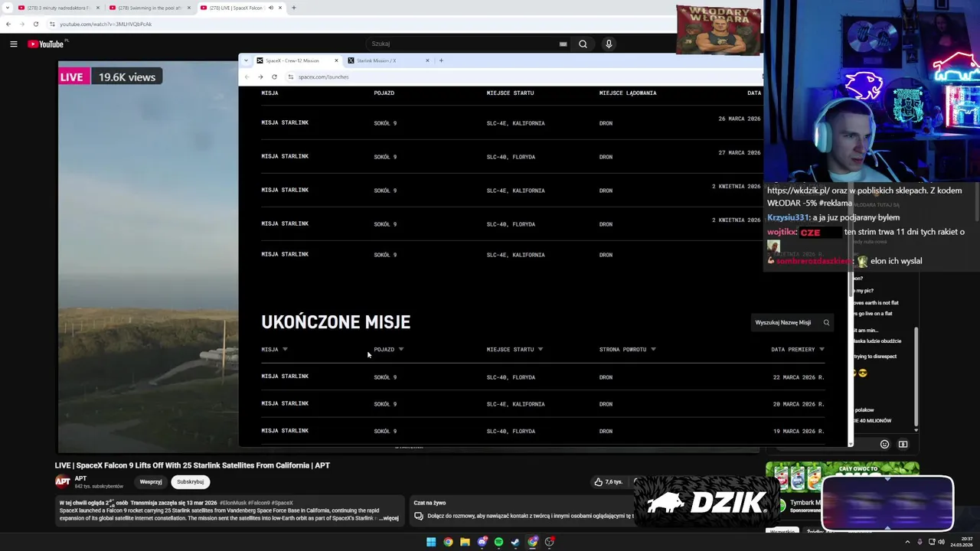The height and width of the screenshot is (551, 980).
Task: Select the "SpaceX - Crew-12 Mission" tab
Action: click(x=297, y=60)
